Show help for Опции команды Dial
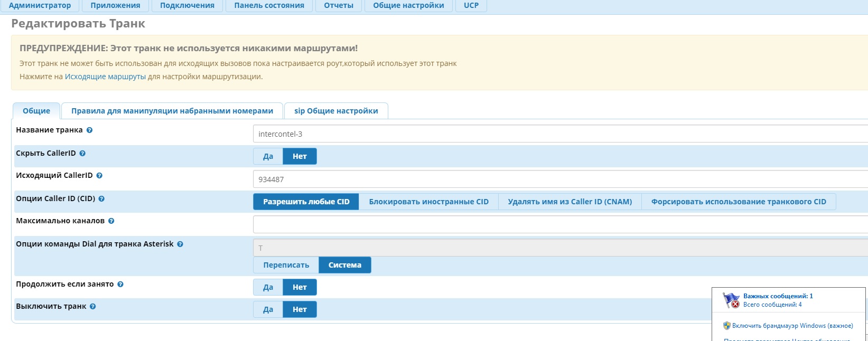 [180, 244]
